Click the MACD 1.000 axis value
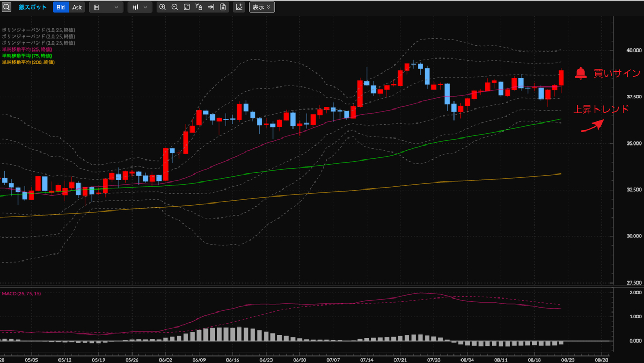The height and width of the screenshot is (363, 644). coord(635,316)
